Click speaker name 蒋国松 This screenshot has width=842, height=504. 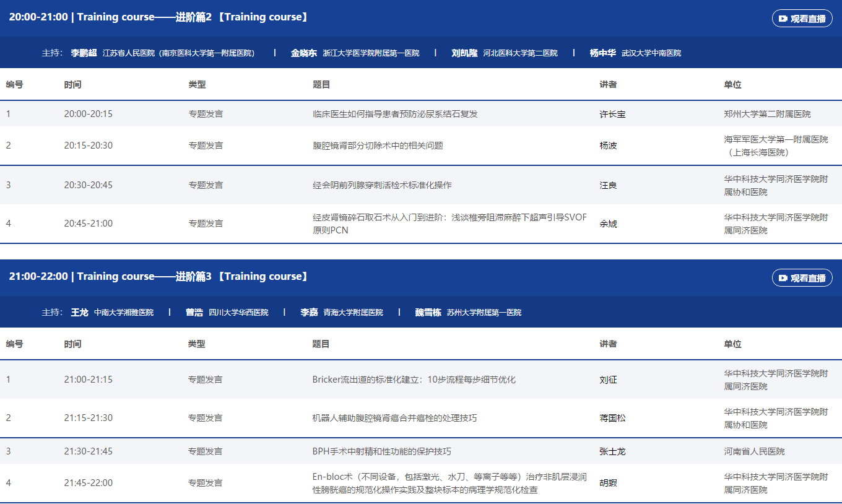(x=612, y=419)
